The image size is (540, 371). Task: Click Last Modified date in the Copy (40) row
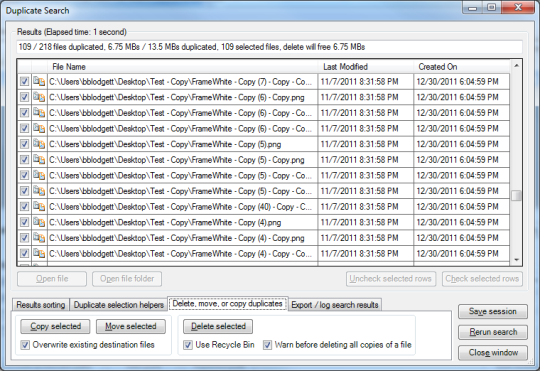pyautogui.click(x=359, y=207)
